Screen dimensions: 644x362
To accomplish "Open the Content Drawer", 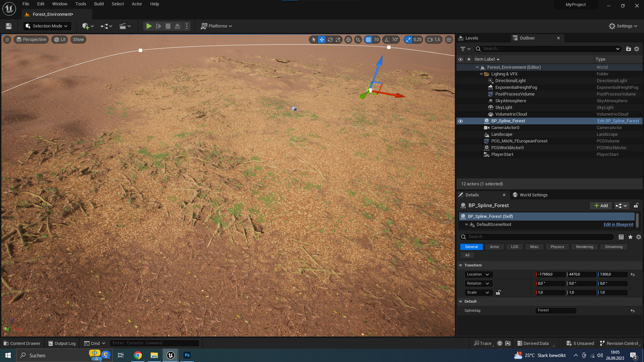I will click(22, 343).
